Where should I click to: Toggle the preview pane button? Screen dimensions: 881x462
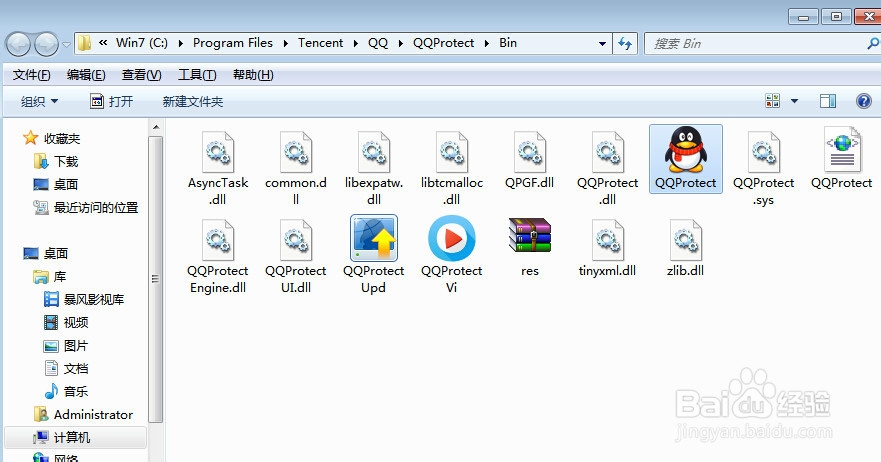coord(828,101)
